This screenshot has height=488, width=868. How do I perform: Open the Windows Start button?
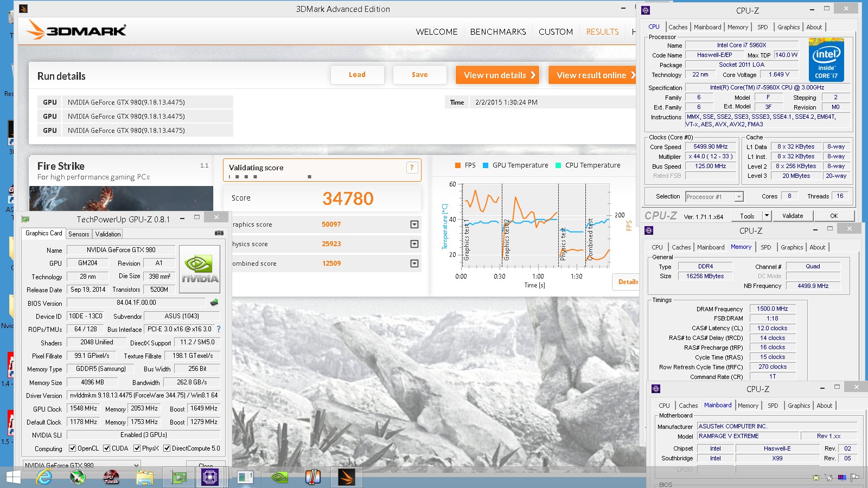[13, 477]
